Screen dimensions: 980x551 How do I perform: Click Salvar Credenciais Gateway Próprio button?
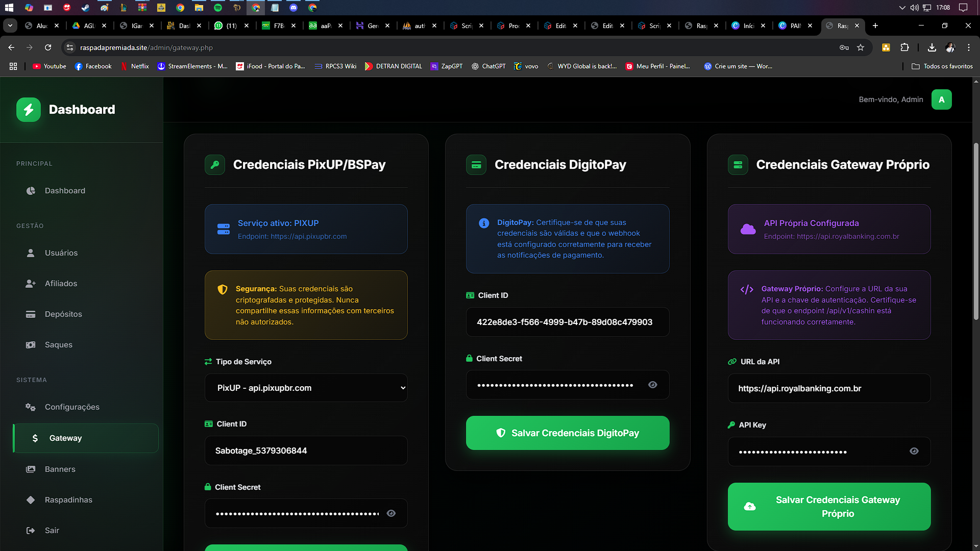click(x=829, y=507)
